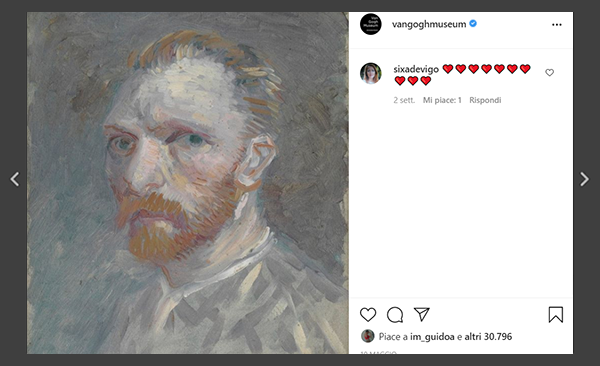Open the '2 sett.' comment timestamp
Image resolution: width=600 pixels, height=366 pixels.
(404, 100)
